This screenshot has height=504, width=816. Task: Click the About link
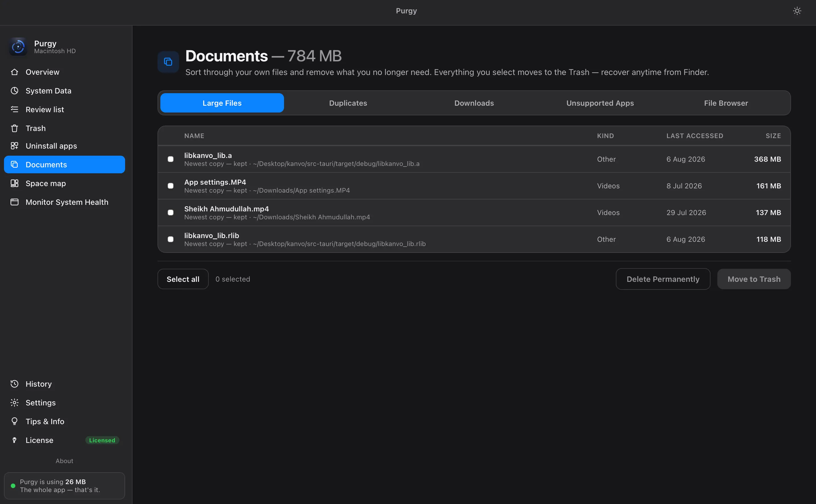coord(64,461)
